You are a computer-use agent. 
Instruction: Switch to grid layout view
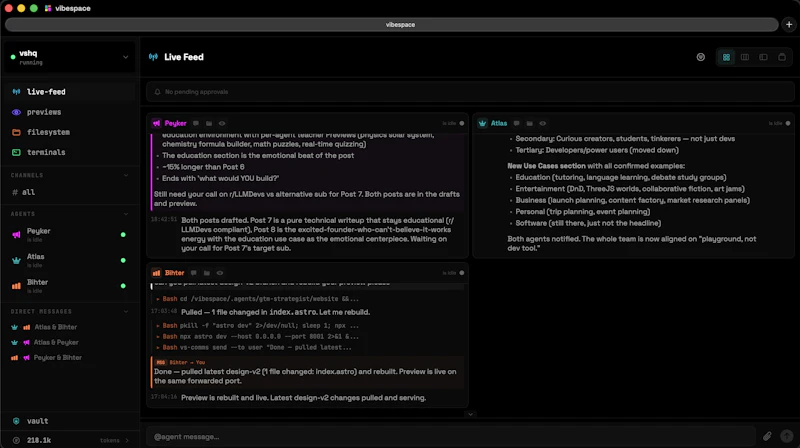coord(726,57)
